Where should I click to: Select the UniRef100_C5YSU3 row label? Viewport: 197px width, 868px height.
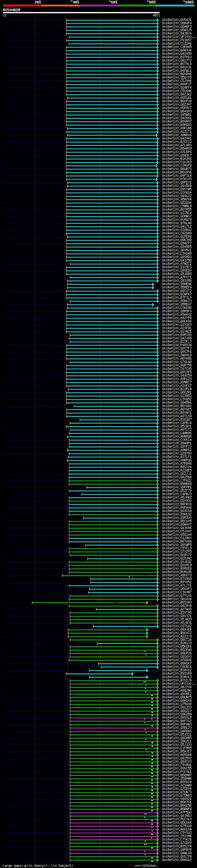click(176, 833)
